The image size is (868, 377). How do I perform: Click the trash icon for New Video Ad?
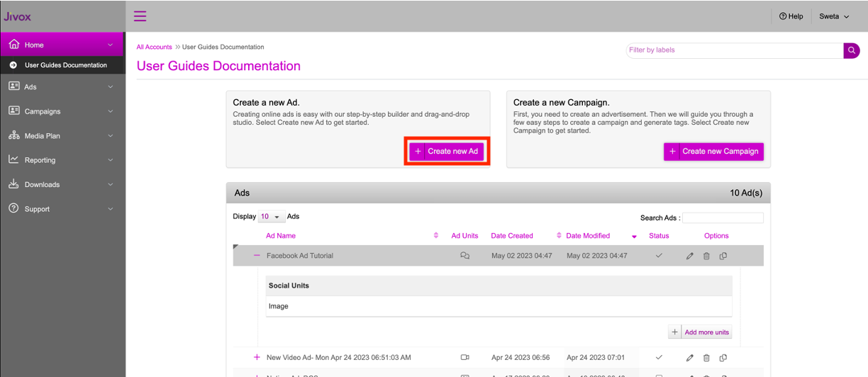pos(706,358)
